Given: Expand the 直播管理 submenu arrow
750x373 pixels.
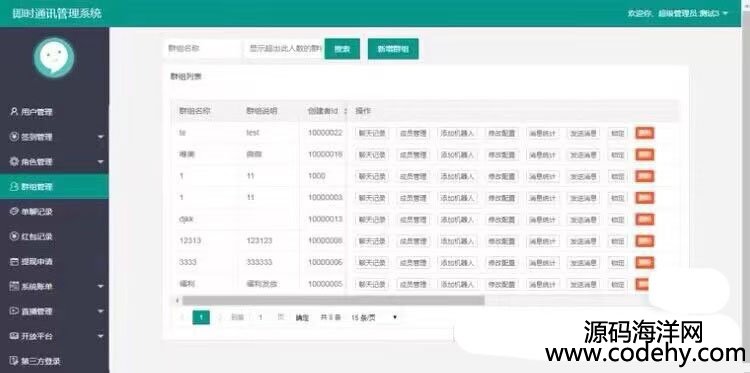Looking at the screenshot, I should point(100,311).
